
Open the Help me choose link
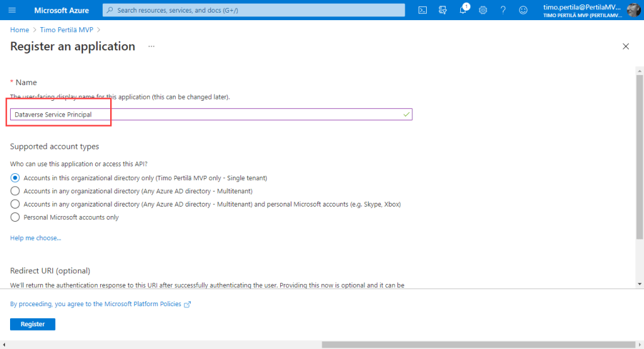pos(35,238)
